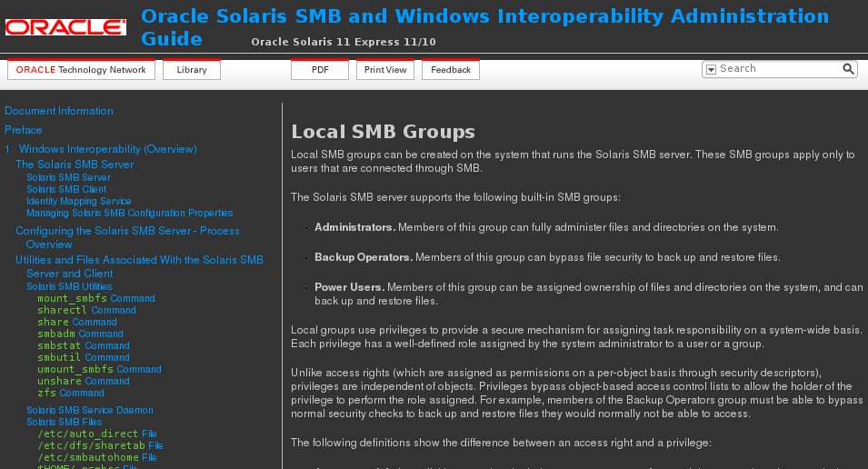Open smbadm Command link
This screenshot has height=469, width=868.
pyautogui.click(x=80, y=334)
